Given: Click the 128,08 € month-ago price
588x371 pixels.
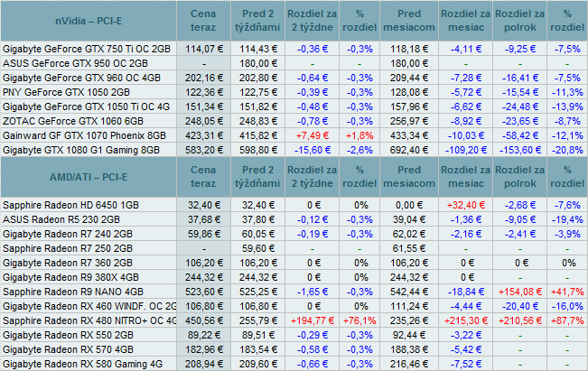Looking at the screenshot, I should coord(409,92).
